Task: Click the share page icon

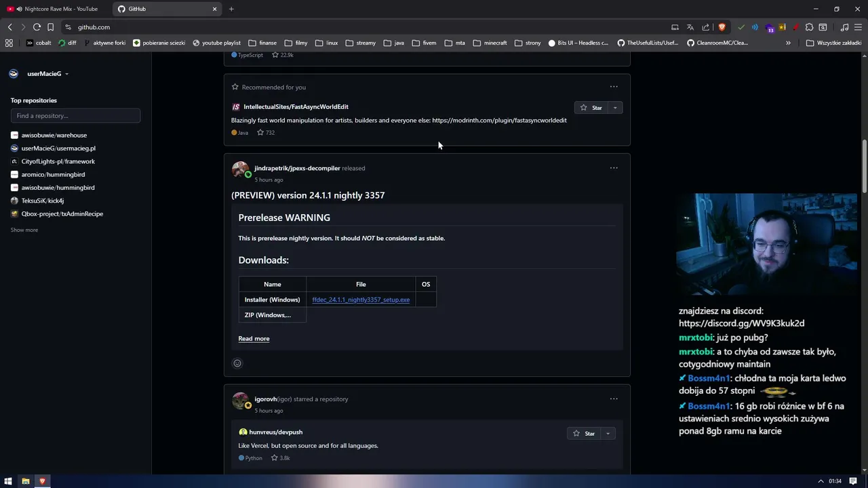Action: pyautogui.click(x=706, y=27)
